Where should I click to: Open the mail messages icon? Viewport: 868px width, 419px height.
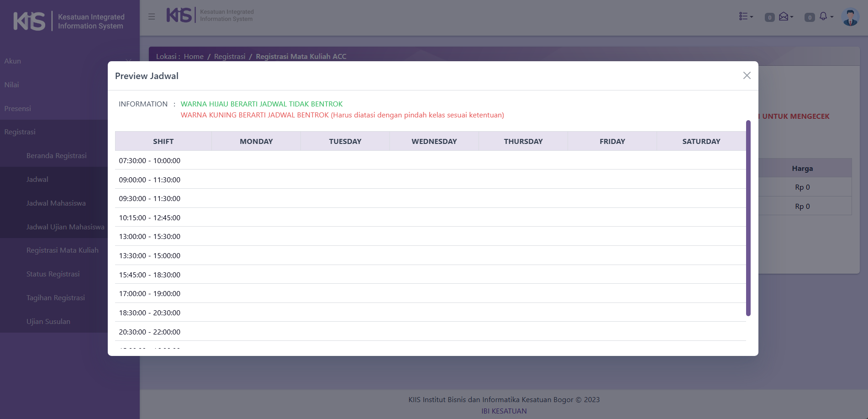tap(784, 16)
